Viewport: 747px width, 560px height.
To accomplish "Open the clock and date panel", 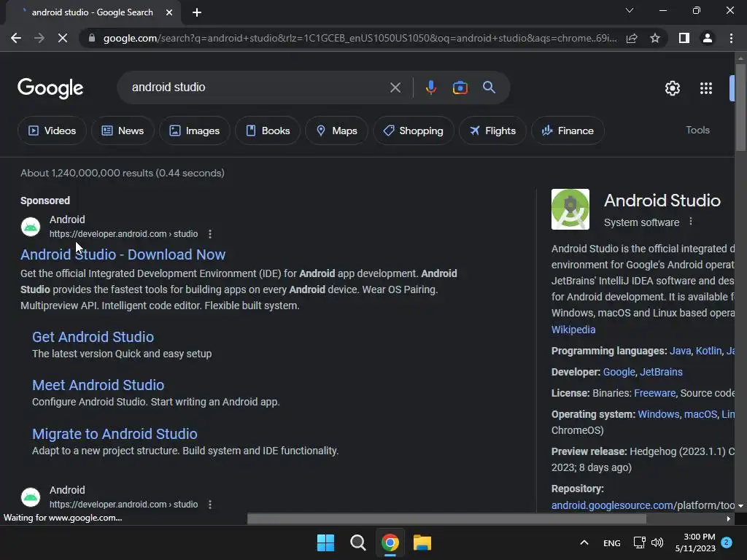I will pos(695,542).
